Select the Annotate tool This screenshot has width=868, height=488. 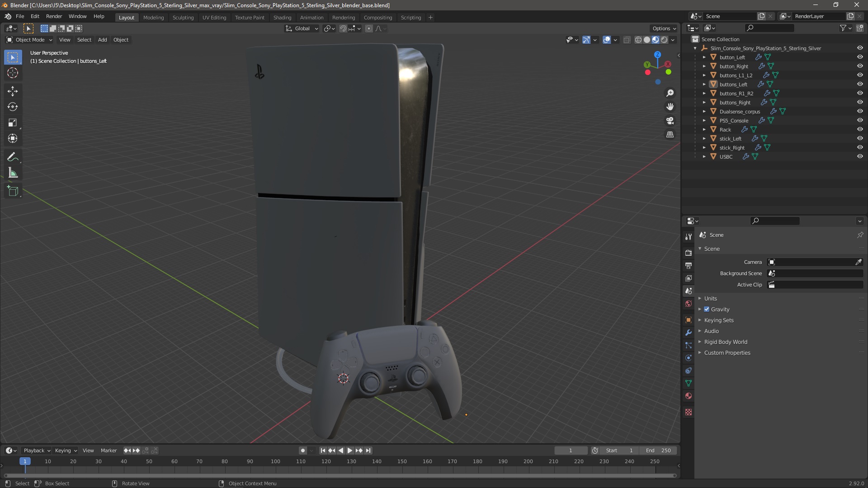tap(13, 157)
